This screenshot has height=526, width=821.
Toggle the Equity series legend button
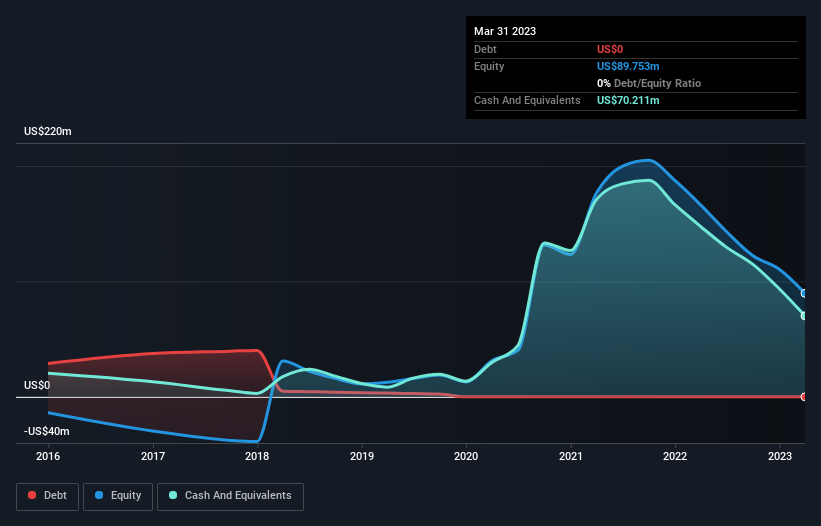[118, 496]
